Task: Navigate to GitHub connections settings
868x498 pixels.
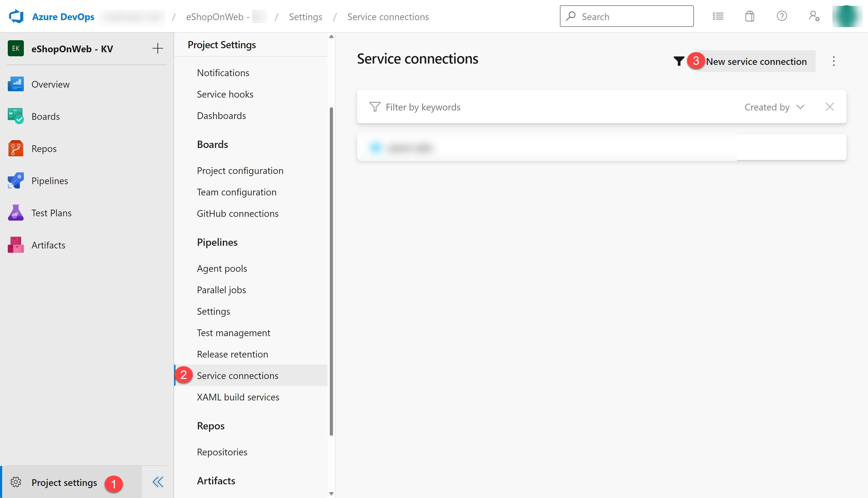Action: (x=238, y=213)
